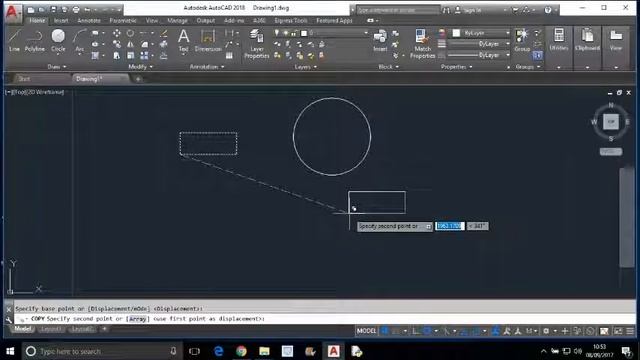
Task: Click the Array option in command line
Action: point(138,319)
